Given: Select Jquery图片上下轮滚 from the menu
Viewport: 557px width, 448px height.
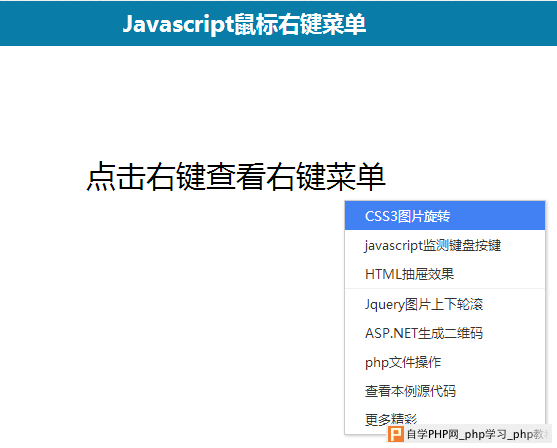Looking at the screenshot, I should 445,304.
